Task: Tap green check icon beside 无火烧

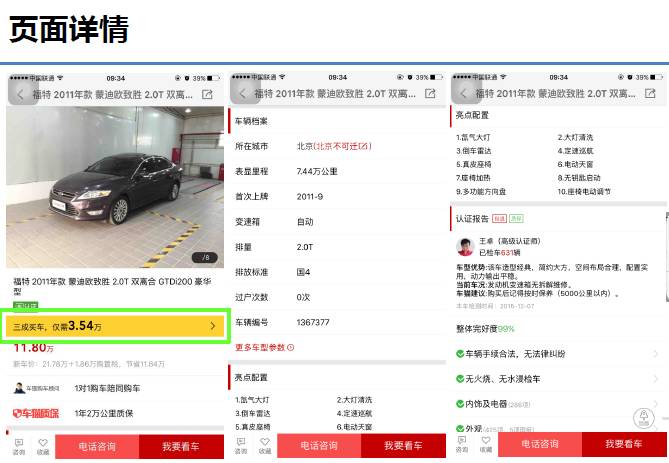Action: coord(460,379)
